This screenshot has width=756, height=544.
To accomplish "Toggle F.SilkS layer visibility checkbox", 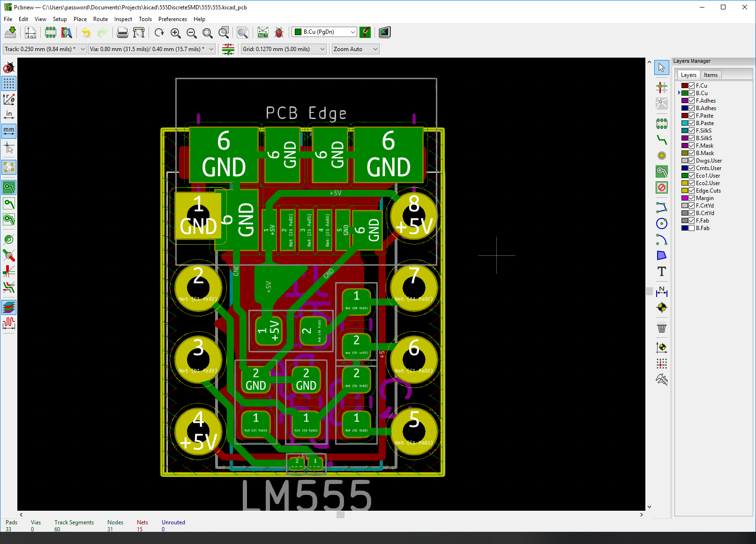I will click(691, 131).
